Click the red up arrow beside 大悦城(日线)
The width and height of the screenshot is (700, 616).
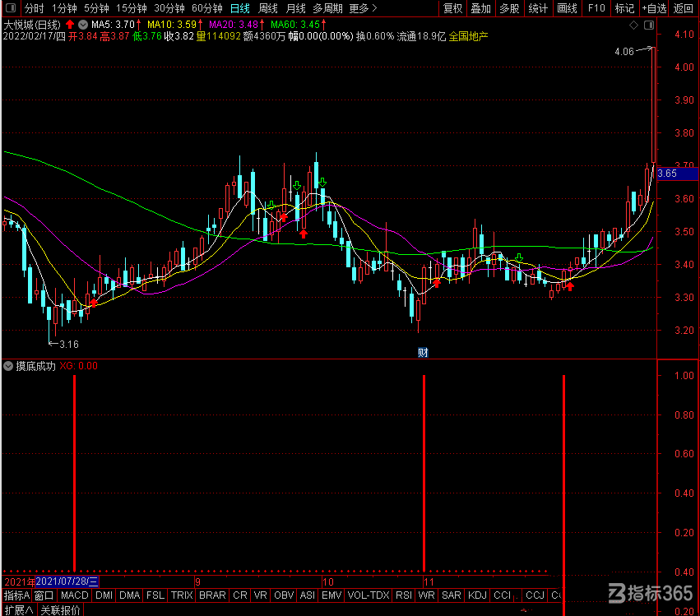pos(70,24)
